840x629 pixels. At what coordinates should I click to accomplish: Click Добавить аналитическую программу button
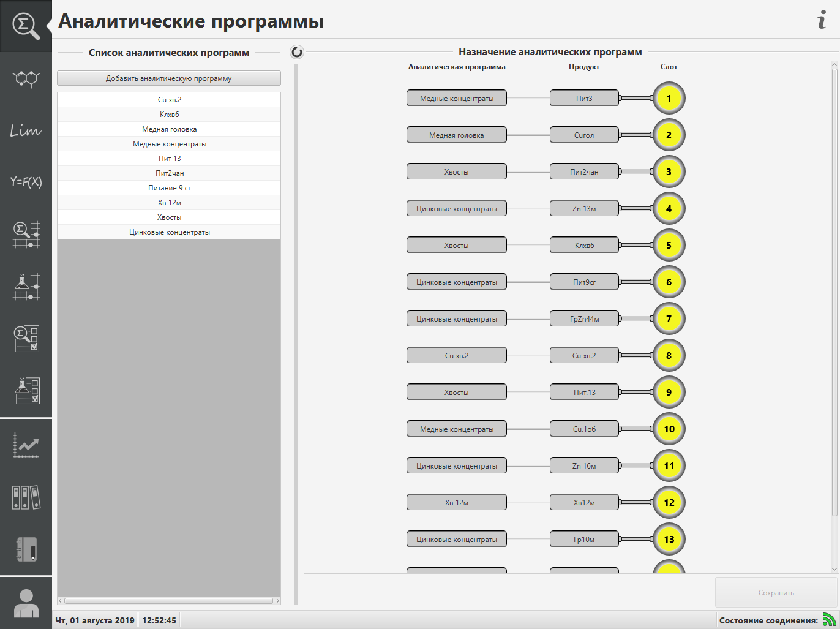click(x=169, y=78)
